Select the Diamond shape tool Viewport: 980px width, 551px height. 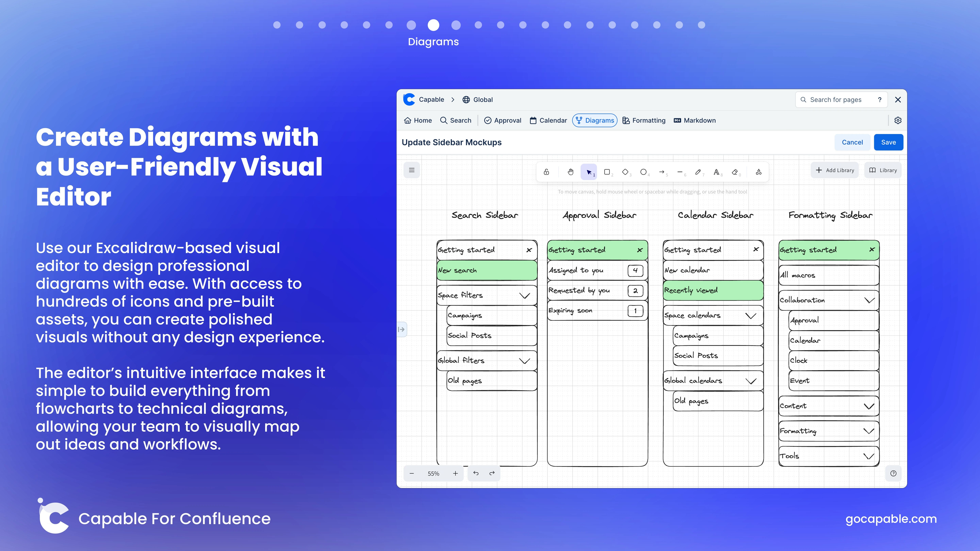pyautogui.click(x=625, y=172)
